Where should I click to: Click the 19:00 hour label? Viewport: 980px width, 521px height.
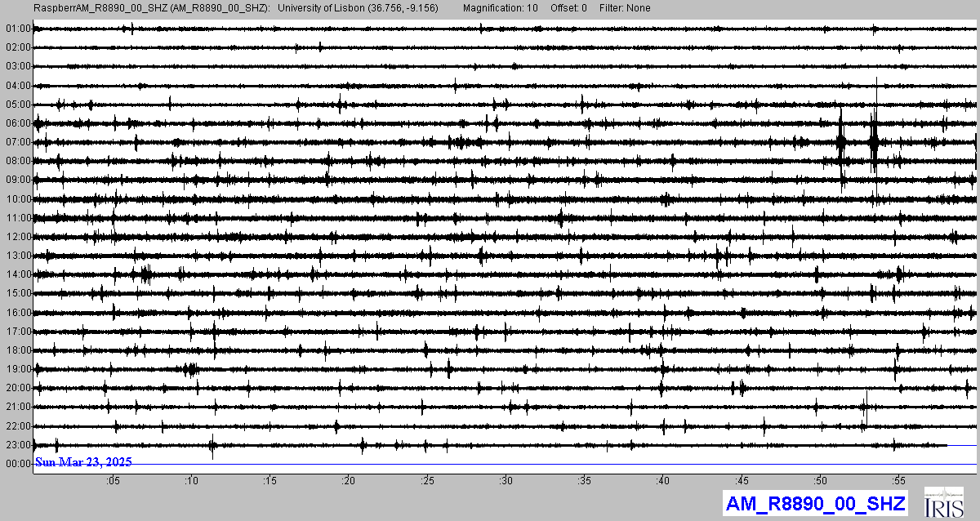click(x=18, y=369)
